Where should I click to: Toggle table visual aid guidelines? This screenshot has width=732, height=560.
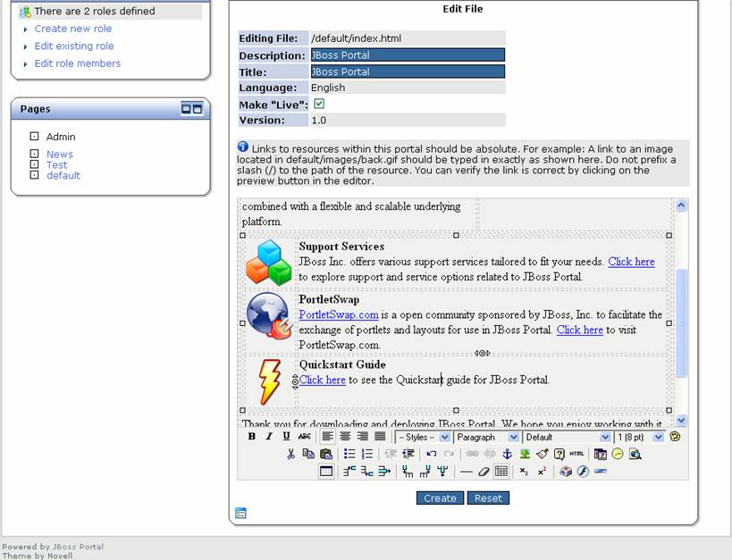coord(501,472)
